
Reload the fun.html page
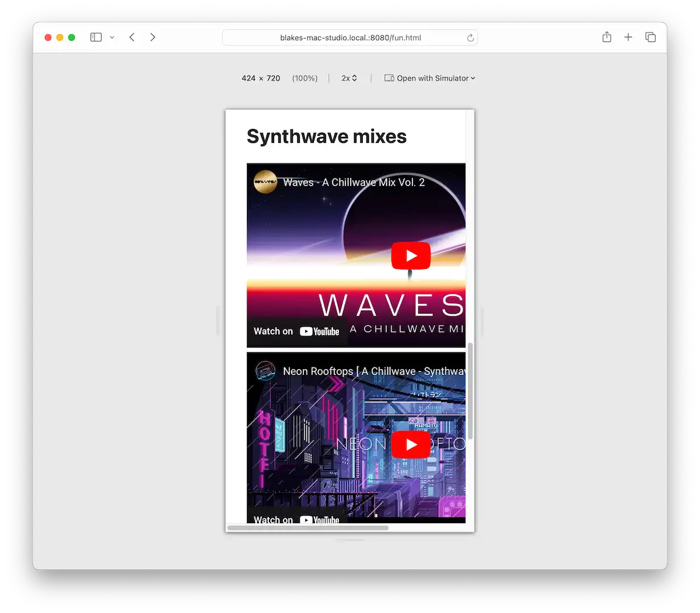pyautogui.click(x=470, y=37)
